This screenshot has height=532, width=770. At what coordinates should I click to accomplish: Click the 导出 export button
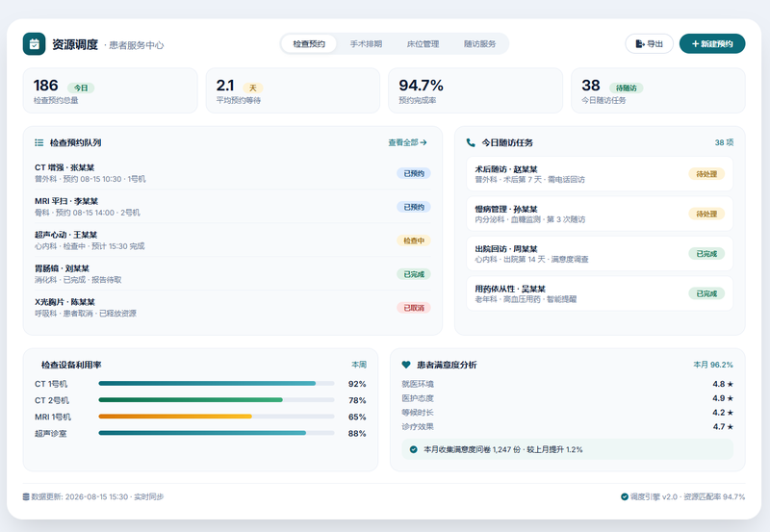[649, 43]
